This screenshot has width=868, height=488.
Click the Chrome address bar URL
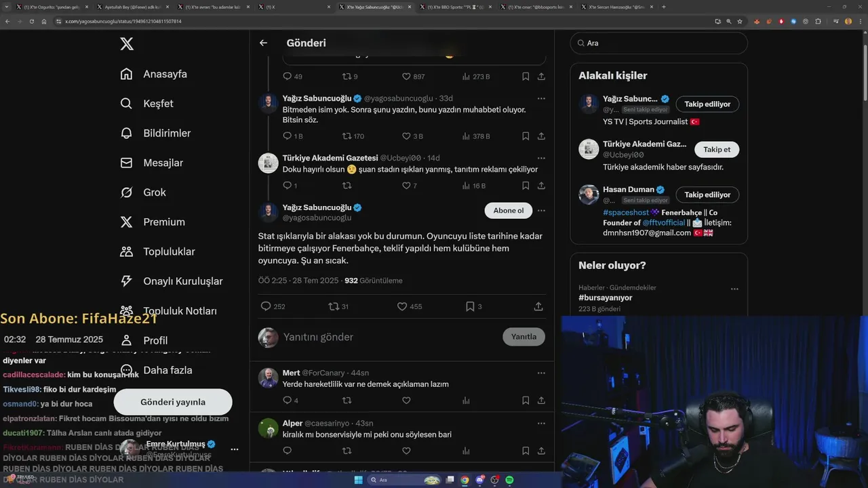[x=123, y=21]
